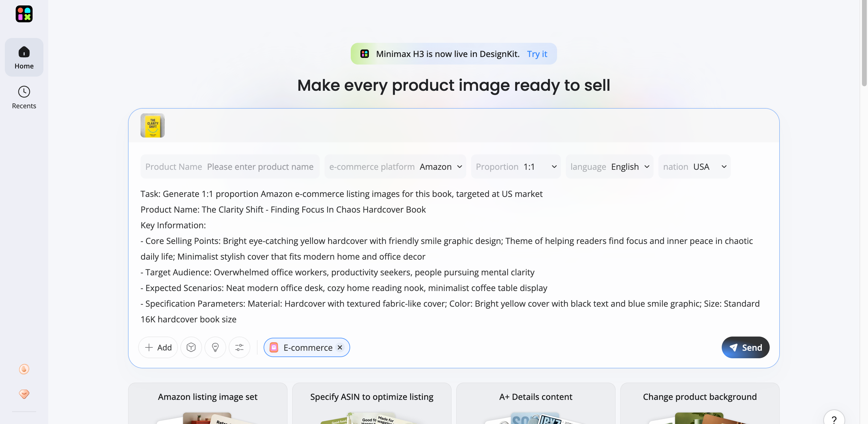Click the paper plane icon on Send

click(733, 347)
